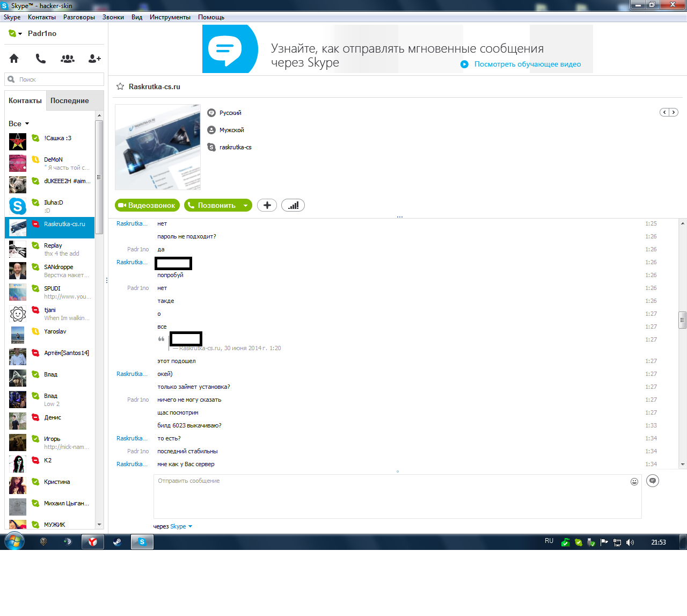687x616 pixels.
Task: Open the Raskrutka-cs.ru profile picture
Action: [158, 147]
